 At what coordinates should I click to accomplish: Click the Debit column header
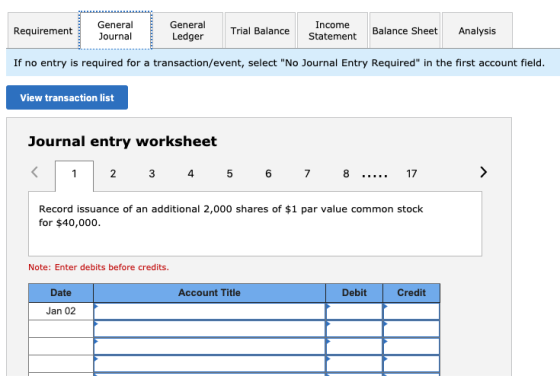click(x=354, y=293)
